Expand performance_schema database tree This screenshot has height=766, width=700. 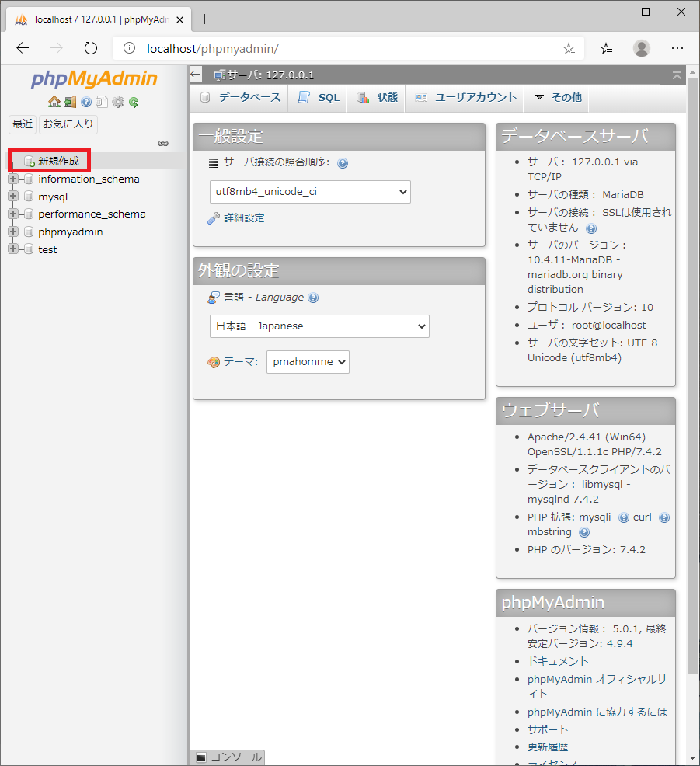tap(13, 214)
